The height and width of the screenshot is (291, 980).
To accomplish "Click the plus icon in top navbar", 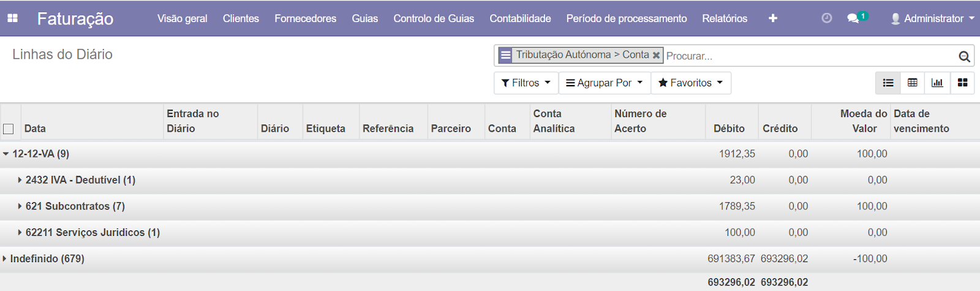I will coord(773,18).
